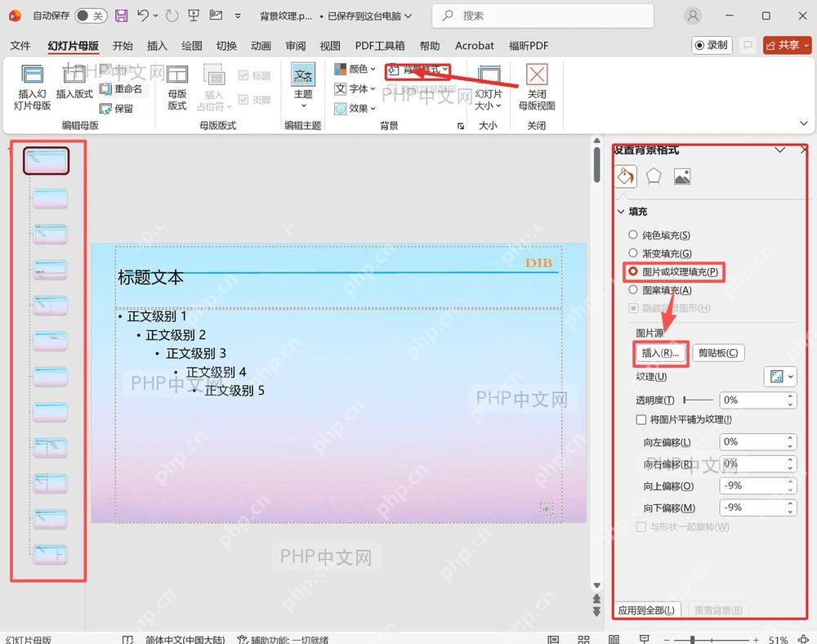Screen dimensions: 817x644
Task: Click zoom in plus button
Action: coord(756,639)
